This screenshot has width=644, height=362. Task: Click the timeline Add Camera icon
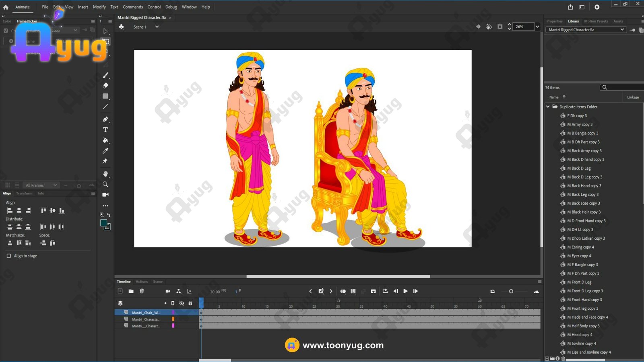[168, 291]
